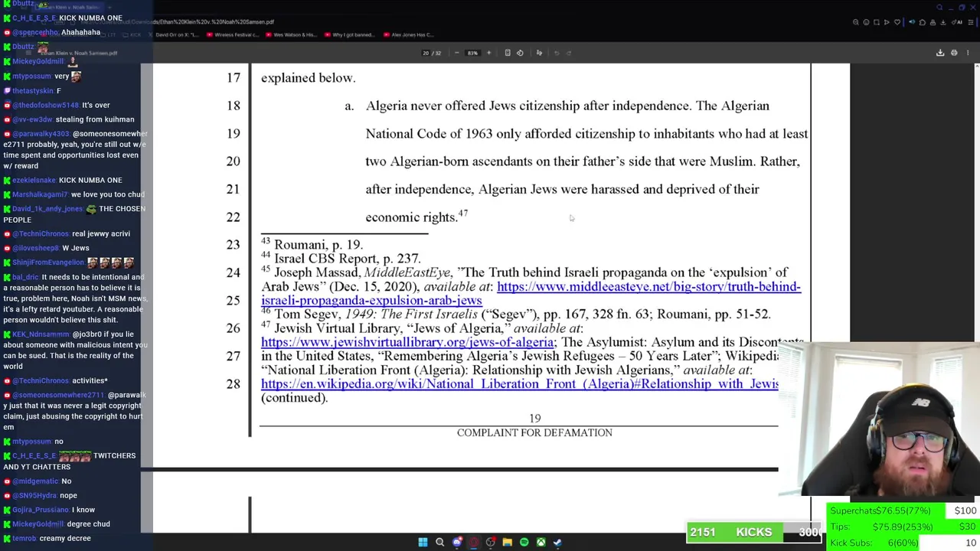Open the player icon in browser toolbar
Image resolution: width=980 pixels, height=551 pixels.
tap(887, 22)
